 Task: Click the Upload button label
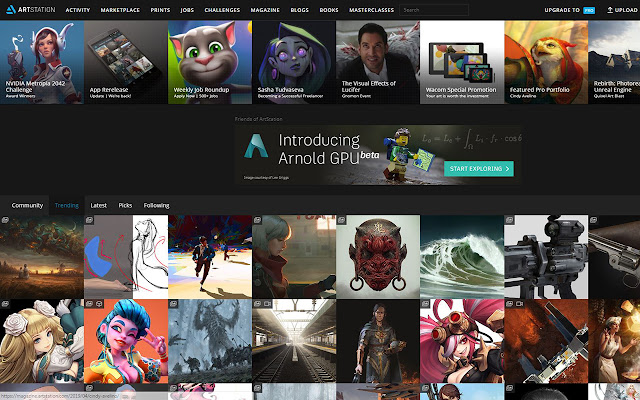coord(626,10)
